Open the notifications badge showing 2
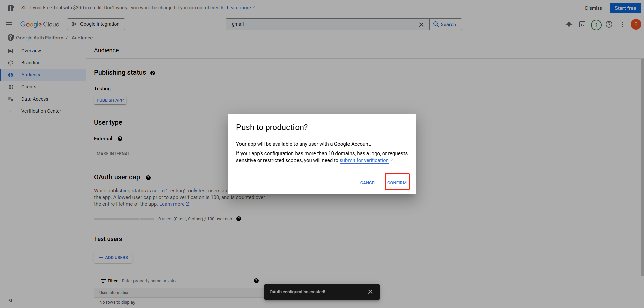 click(596, 25)
